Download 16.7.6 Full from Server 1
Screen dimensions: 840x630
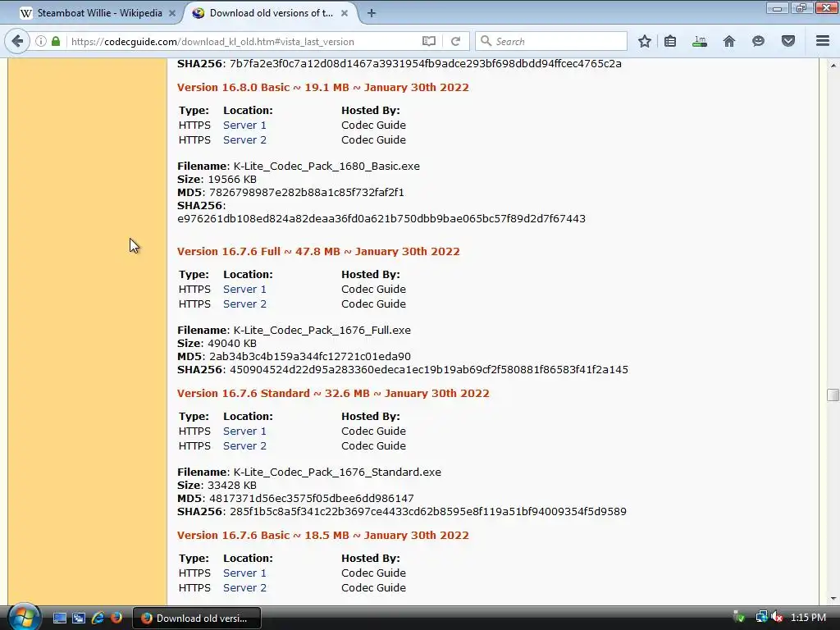pyautogui.click(x=244, y=290)
